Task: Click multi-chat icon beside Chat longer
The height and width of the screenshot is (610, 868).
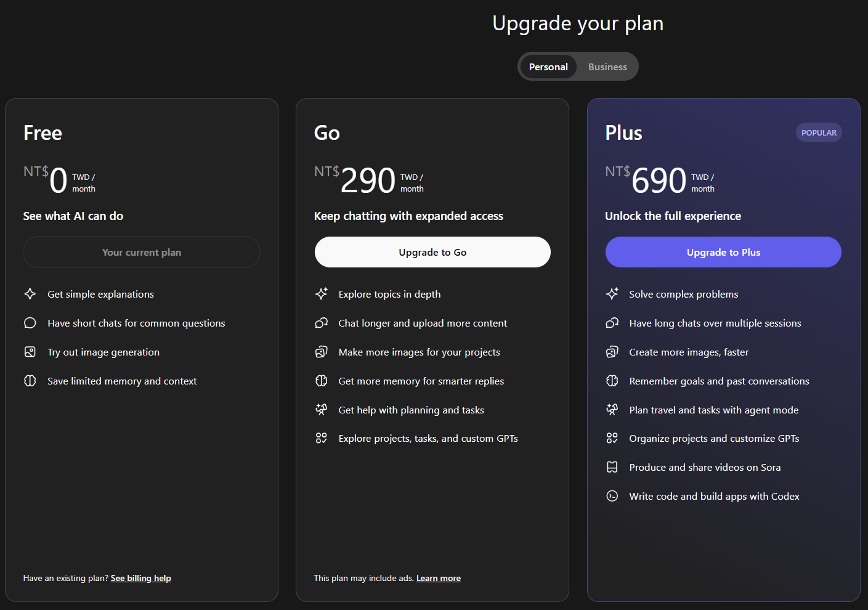Action: (x=321, y=323)
